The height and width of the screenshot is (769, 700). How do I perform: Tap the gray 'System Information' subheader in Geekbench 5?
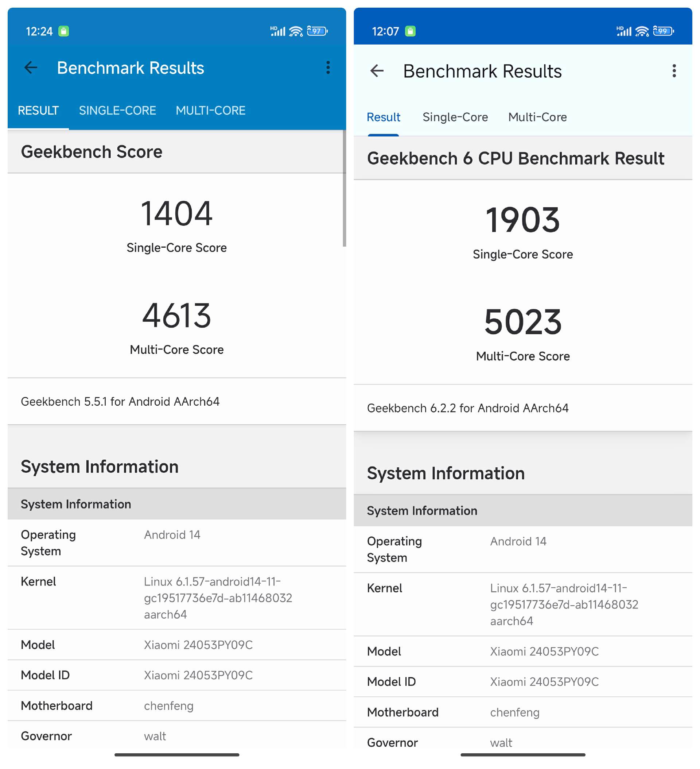177,504
